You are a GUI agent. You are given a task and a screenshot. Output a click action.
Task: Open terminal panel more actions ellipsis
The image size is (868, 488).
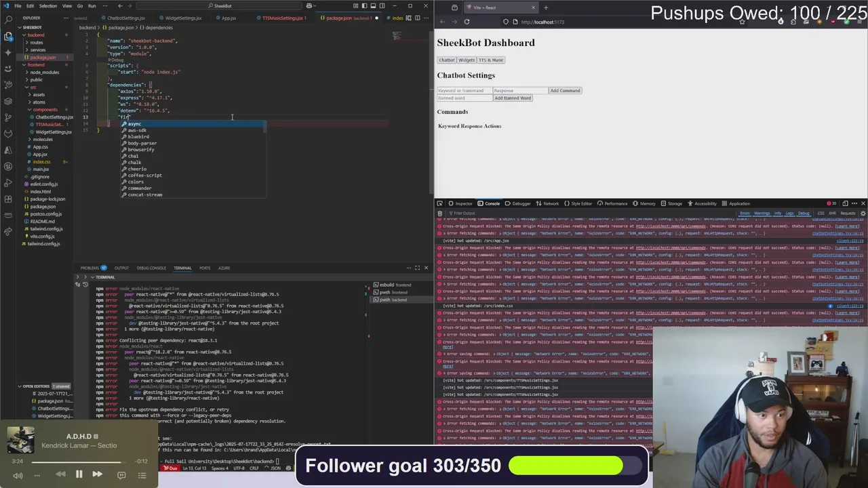coord(409,268)
